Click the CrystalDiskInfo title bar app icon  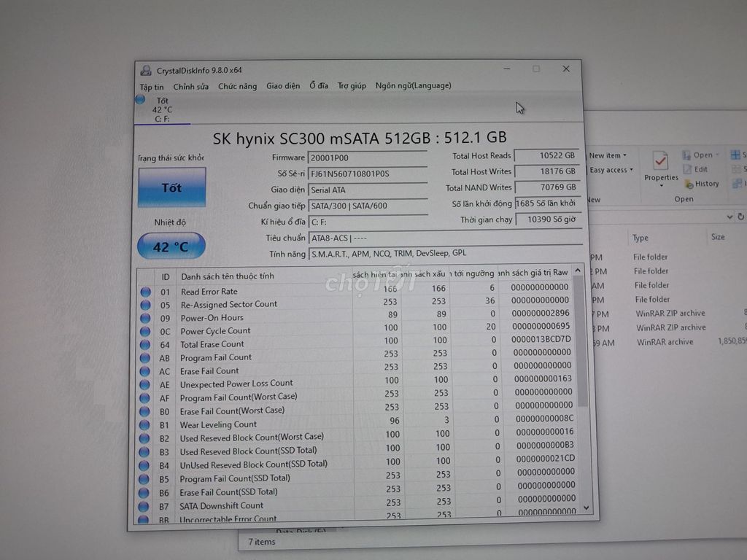pos(146,71)
